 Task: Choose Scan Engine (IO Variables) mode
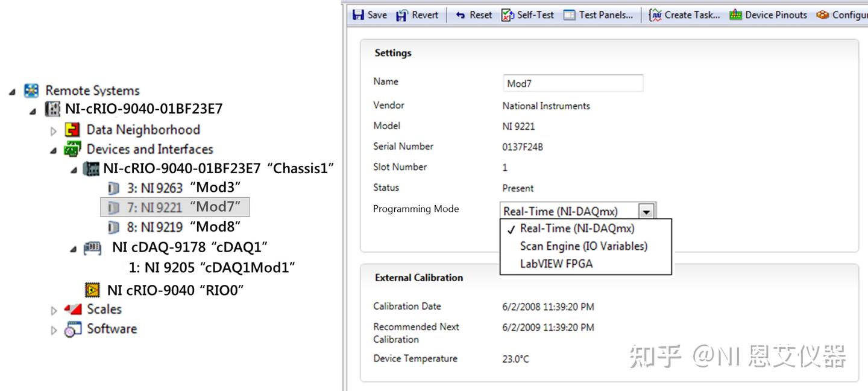tap(583, 246)
